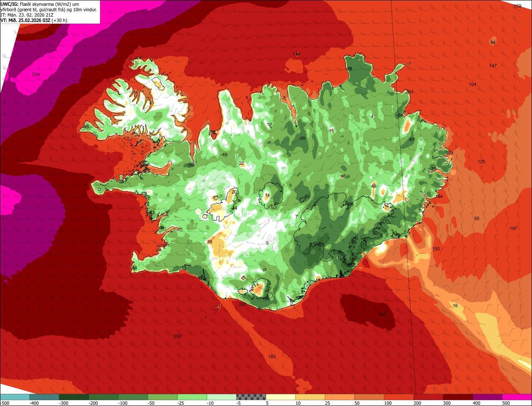This screenshot has height=406, width=532.
Task: Click the legend swatch between -100 and -50
Action: (133, 397)
